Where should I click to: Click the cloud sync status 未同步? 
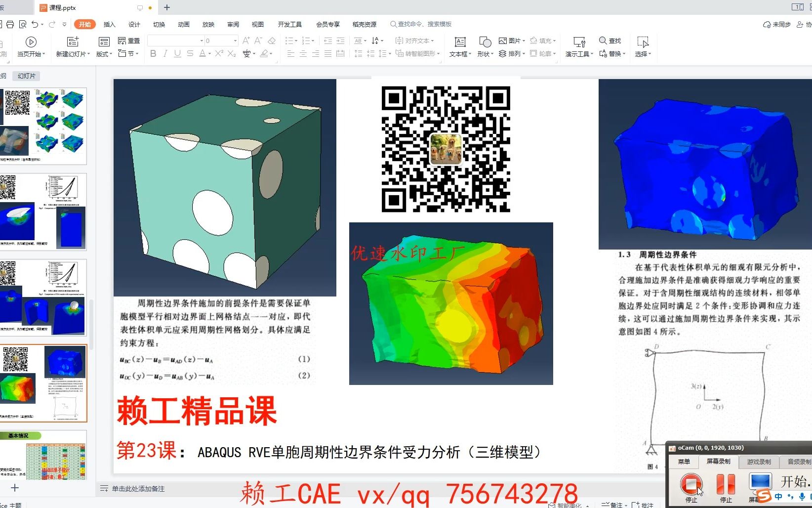pyautogui.click(x=777, y=24)
